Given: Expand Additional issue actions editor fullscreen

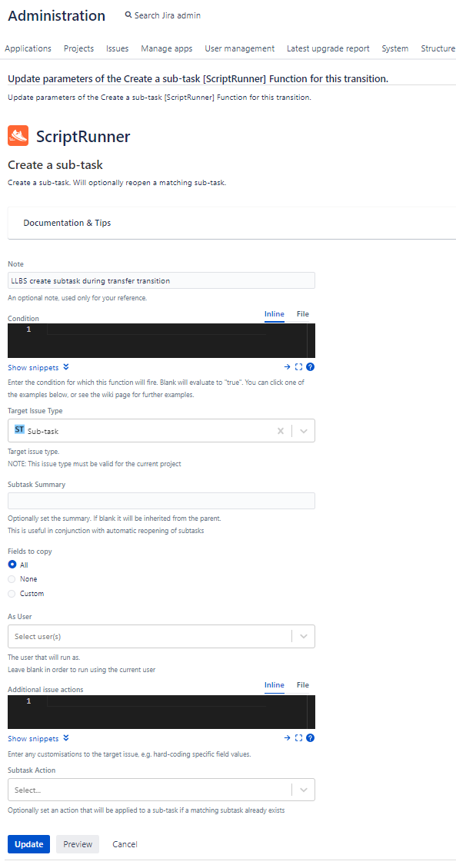Looking at the screenshot, I should (298, 738).
